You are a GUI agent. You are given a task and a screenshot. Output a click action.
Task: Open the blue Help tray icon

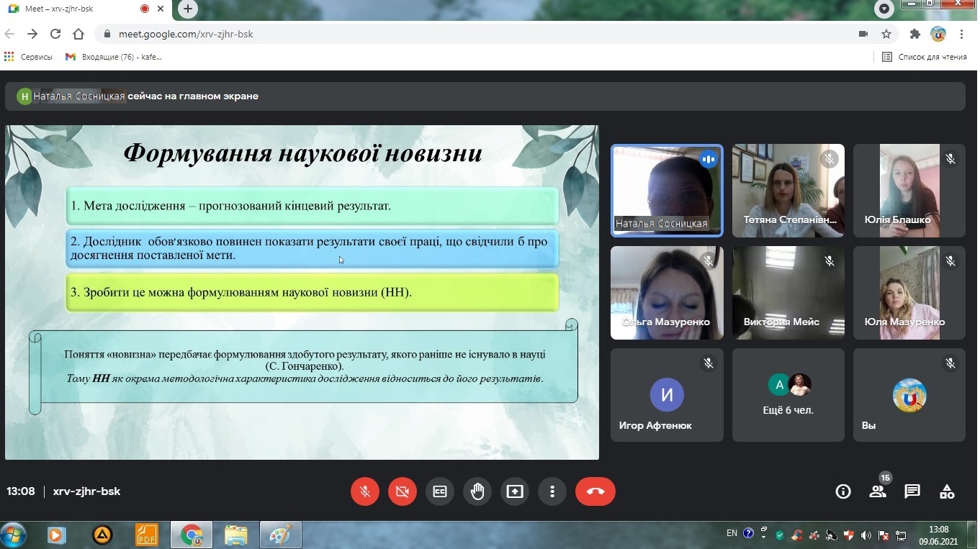pos(748,533)
